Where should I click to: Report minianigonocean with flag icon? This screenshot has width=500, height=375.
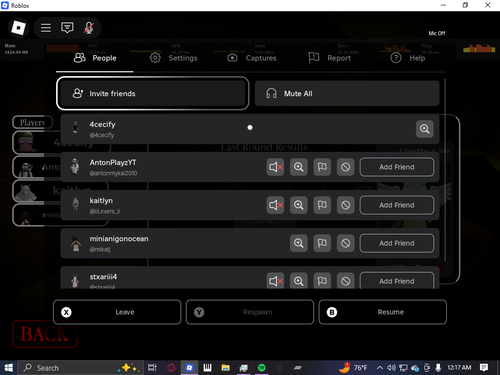point(322,243)
